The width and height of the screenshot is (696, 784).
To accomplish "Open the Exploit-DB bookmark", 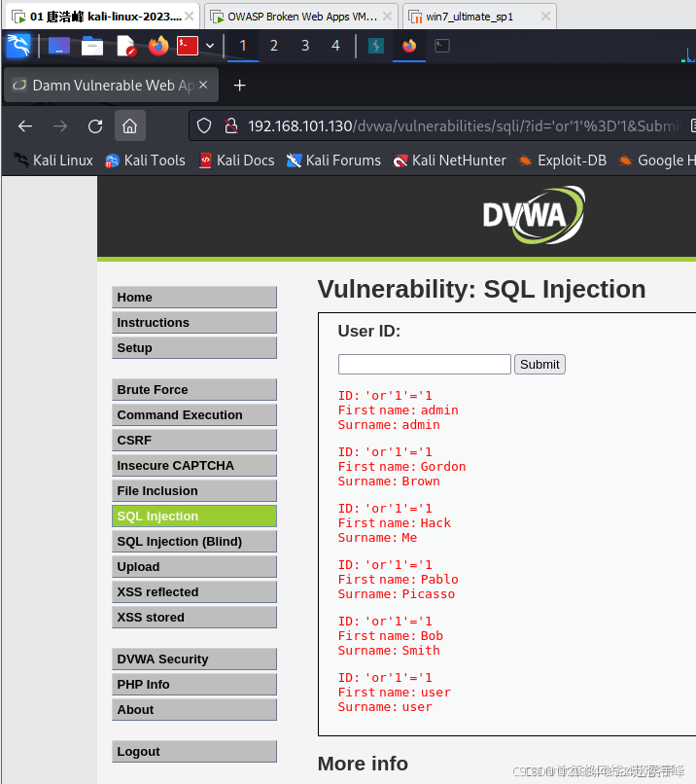I will pos(562,160).
